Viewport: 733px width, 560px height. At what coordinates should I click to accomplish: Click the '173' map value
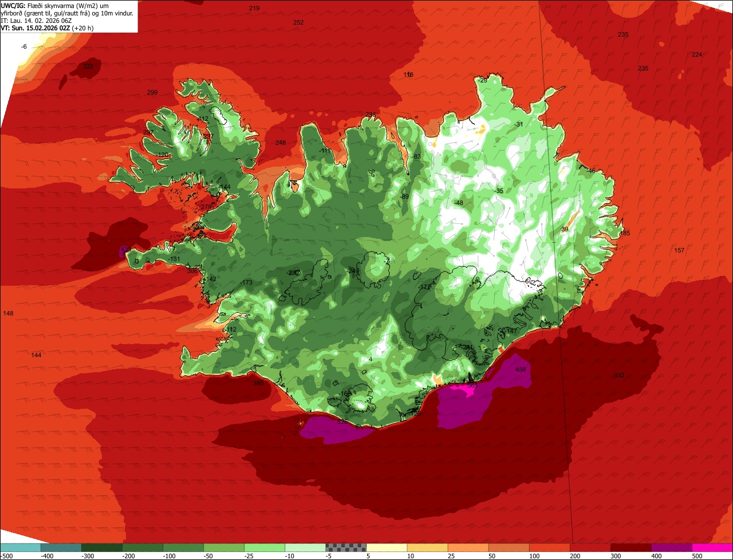(247, 283)
